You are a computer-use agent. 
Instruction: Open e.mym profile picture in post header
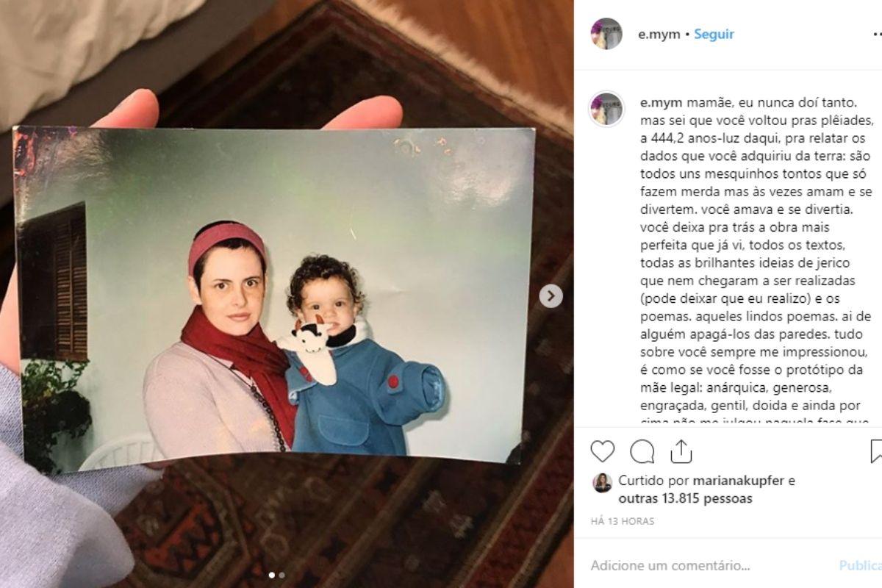pyautogui.click(x=606, y=34)
